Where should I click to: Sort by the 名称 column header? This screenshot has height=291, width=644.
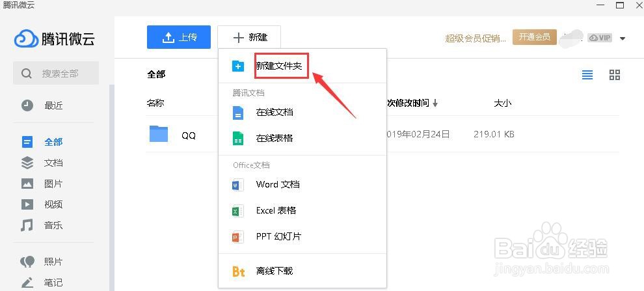pyautogui.click(x=155, y=103)
